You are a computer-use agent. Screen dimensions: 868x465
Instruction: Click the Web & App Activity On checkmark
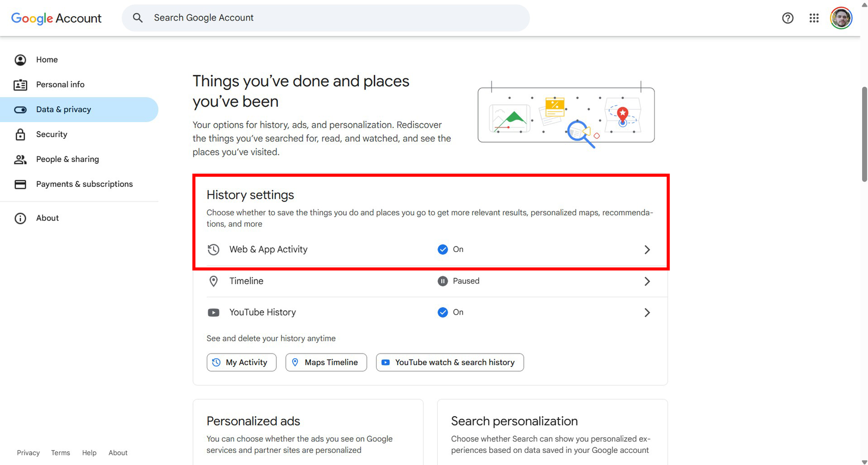pos(442,249)
